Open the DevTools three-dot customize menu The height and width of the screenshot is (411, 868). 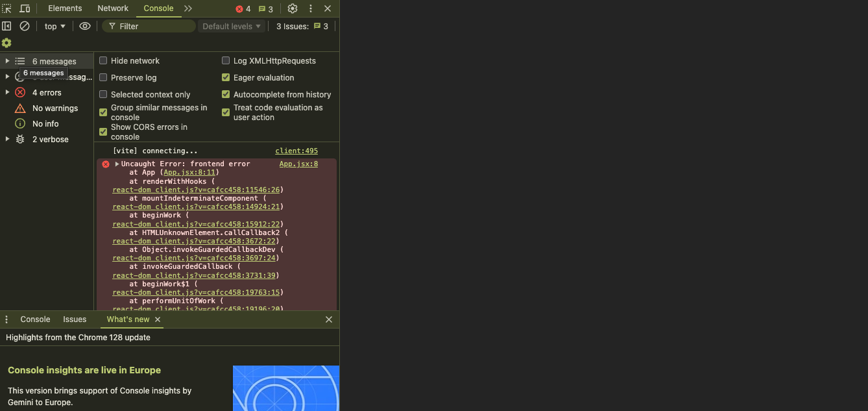[x=311, y=8]
